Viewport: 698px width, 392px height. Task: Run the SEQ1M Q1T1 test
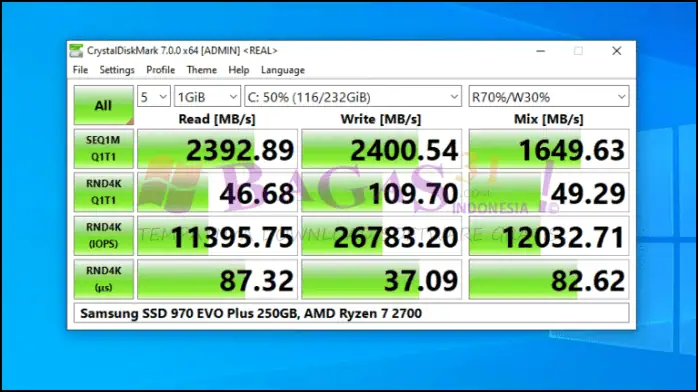(103, 149)
